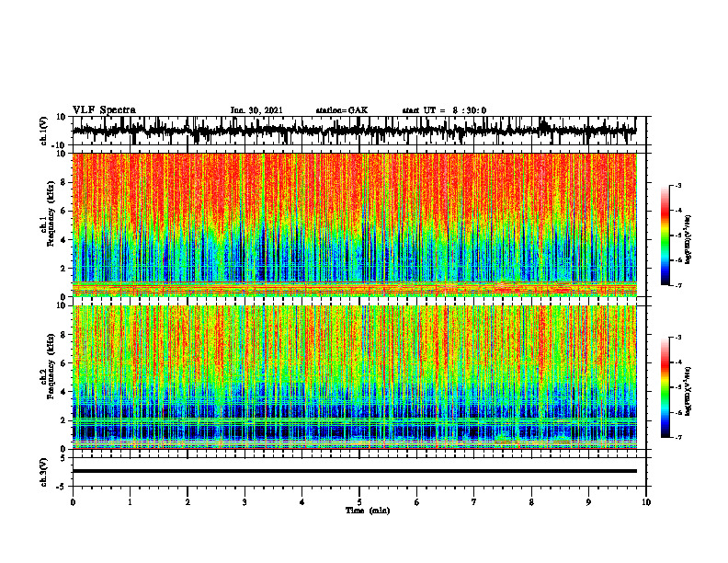Click the '7' minute tick label
728x563 pixels.
click(x=474, y=502)
